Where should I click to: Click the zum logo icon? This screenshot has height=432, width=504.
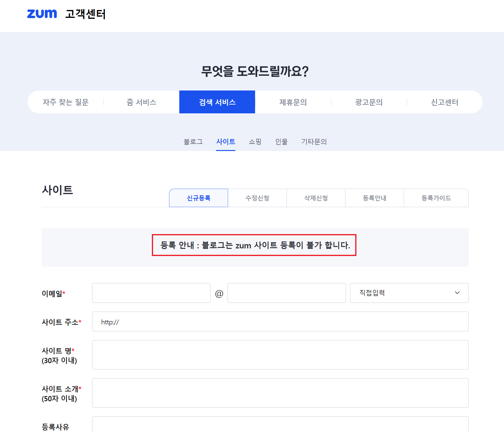pyautogui.click(x=42, y=14)
